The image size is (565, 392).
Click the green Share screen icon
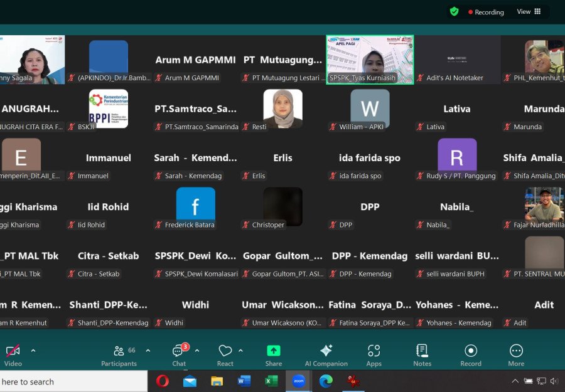pyautogui.click(x=274, y=355)
